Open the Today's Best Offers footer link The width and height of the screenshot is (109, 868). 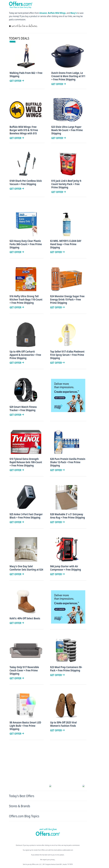pos(22,796)
